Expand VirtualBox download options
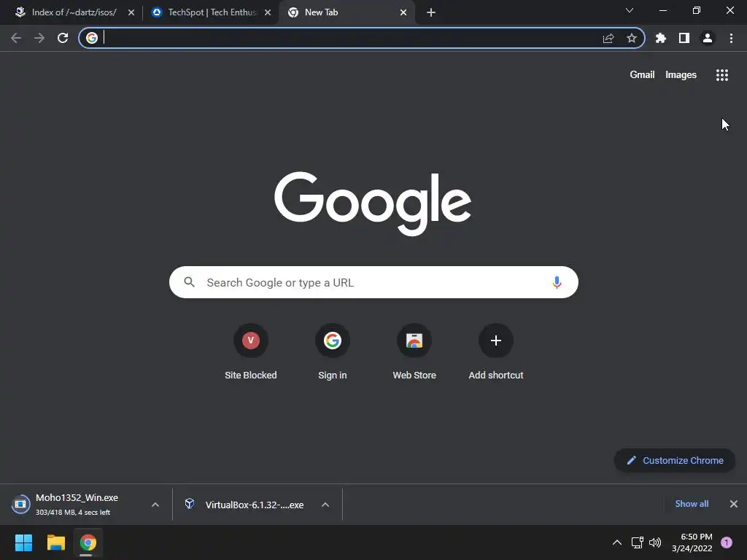 pyautogui.click(x=325, y=505)
